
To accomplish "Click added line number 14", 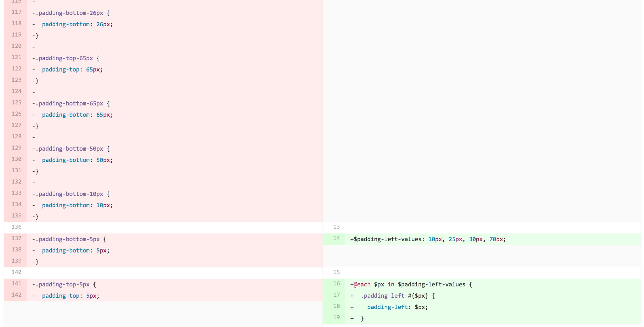I will 336,238.
